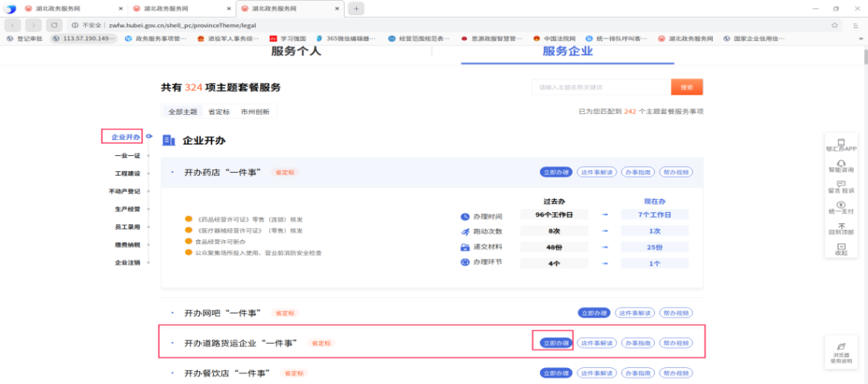
Task: Close the active third browser tab
Action: pos(337,9)
